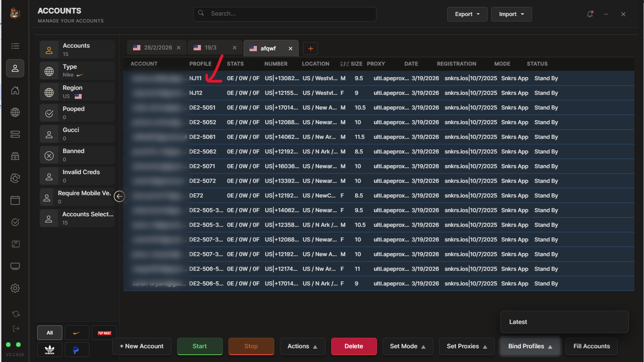
Task: Select the Invalid Creds filter
Action: 77,176
